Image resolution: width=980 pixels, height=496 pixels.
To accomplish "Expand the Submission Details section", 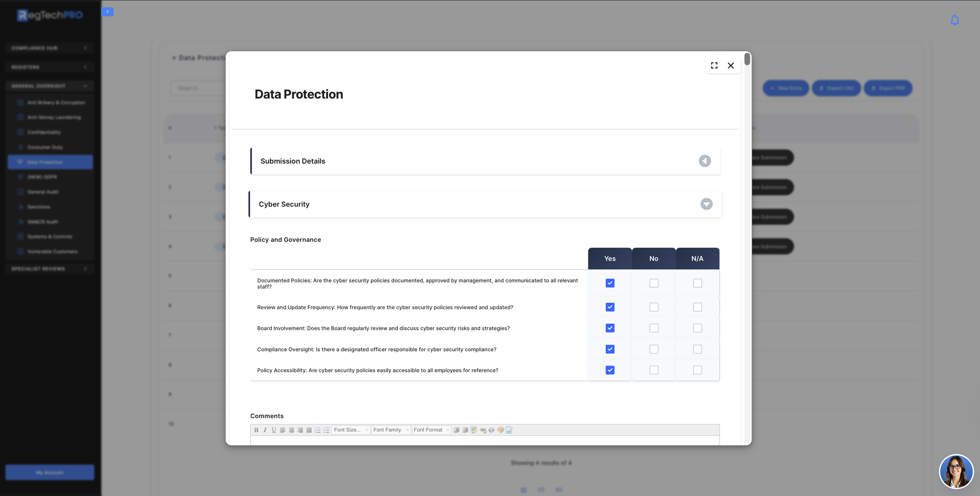I will click(x=704, y=161).
